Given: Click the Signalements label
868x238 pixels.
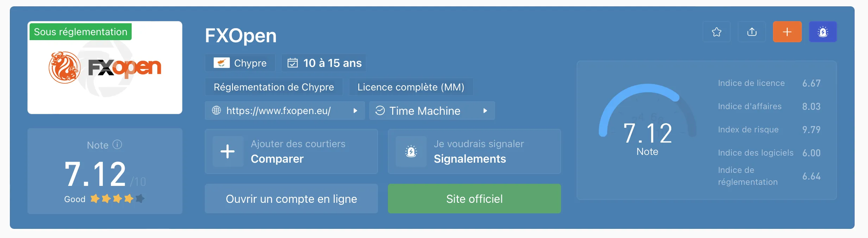Looking at the screenshot, I should point(470,159).
